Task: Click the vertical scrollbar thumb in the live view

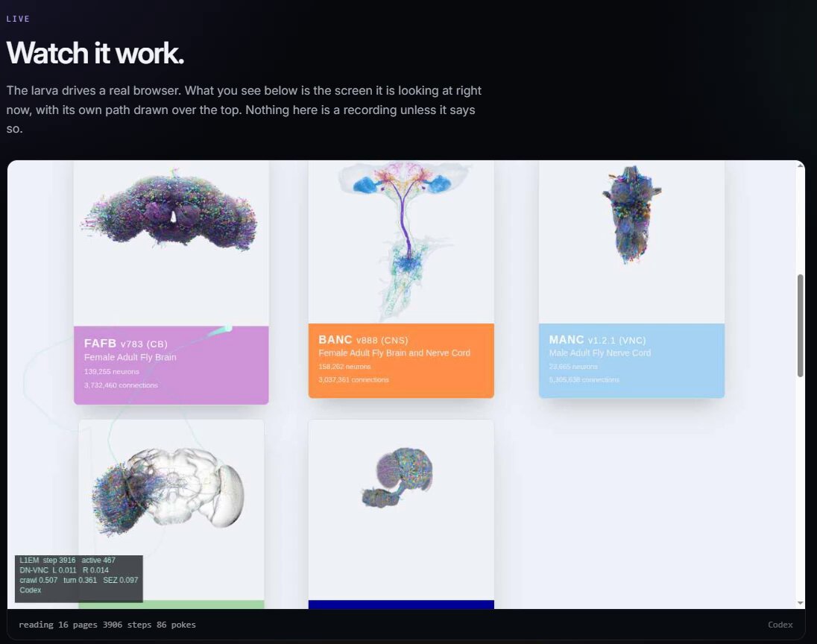Action: pos(800,325)
